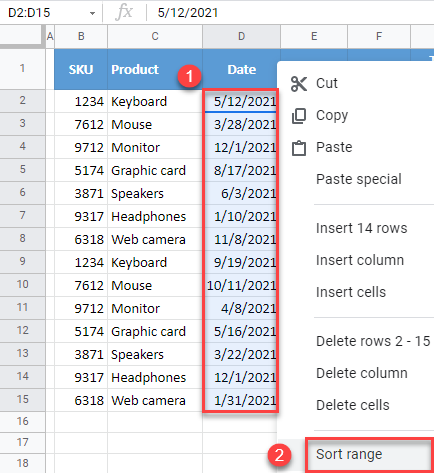Click SKU 6318 in row 8

click(81, 239)
